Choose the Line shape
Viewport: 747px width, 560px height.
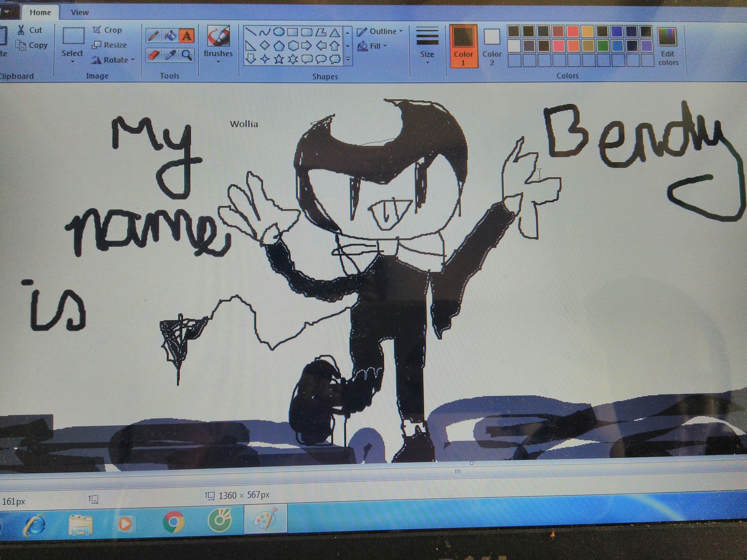(251, 32)
